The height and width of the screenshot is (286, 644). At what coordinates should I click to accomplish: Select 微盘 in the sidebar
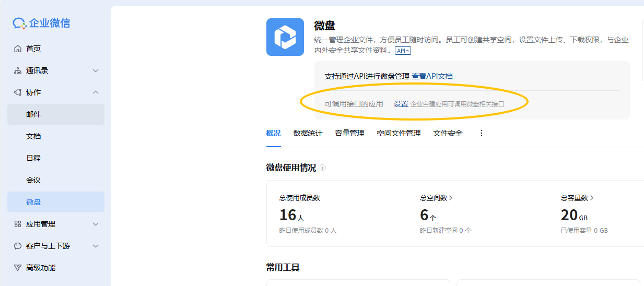[56, 202]
